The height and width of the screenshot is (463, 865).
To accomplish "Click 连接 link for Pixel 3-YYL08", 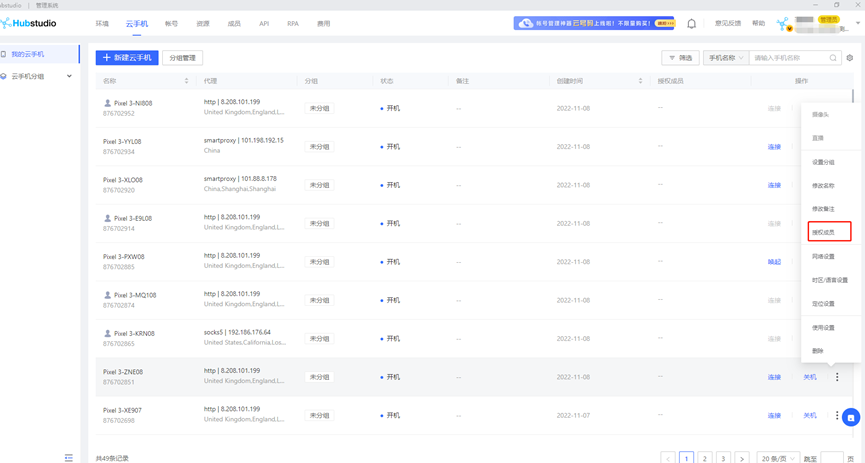I will [x=774, y=147].
